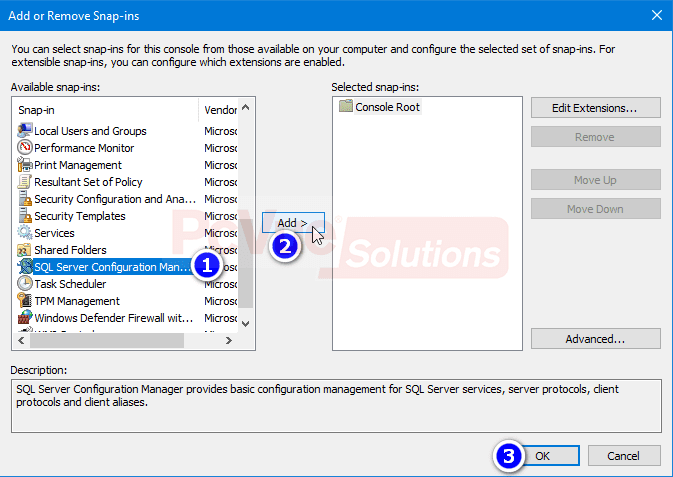
Task: Click the horizontal scrollbar thumb of snap-in list
Action: 107,340
